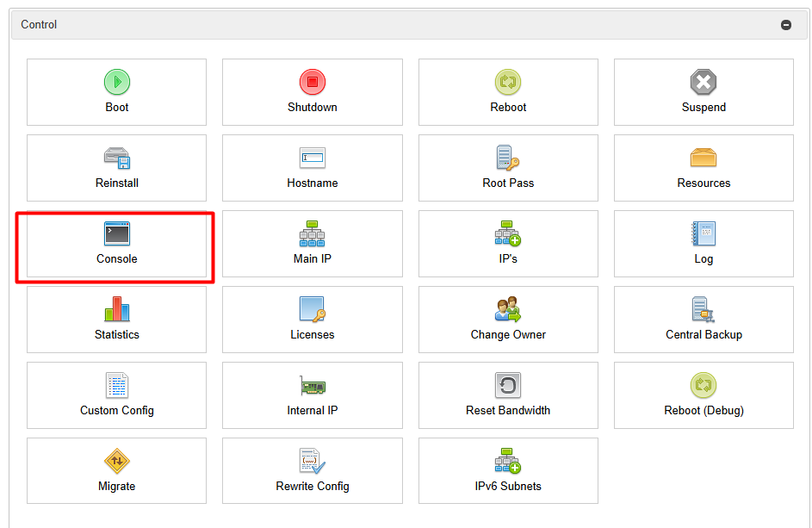
Task: Click the Root Pass text label
Action: click(508, 183)
